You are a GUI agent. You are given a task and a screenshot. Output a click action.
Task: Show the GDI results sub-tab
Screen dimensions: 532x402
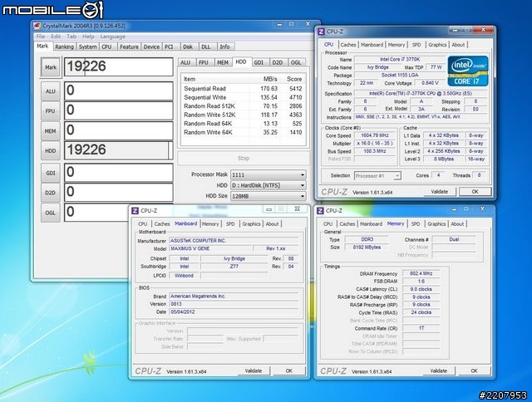coord(259,62)
